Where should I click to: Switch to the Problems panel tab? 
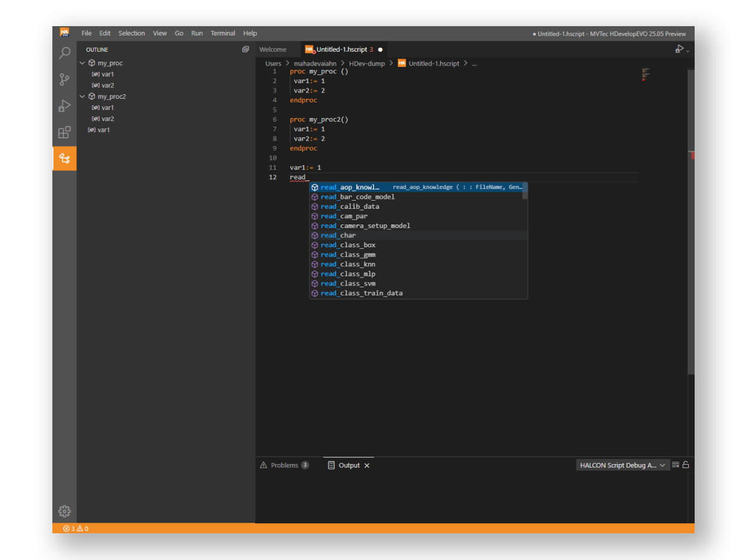pos(284,465)
